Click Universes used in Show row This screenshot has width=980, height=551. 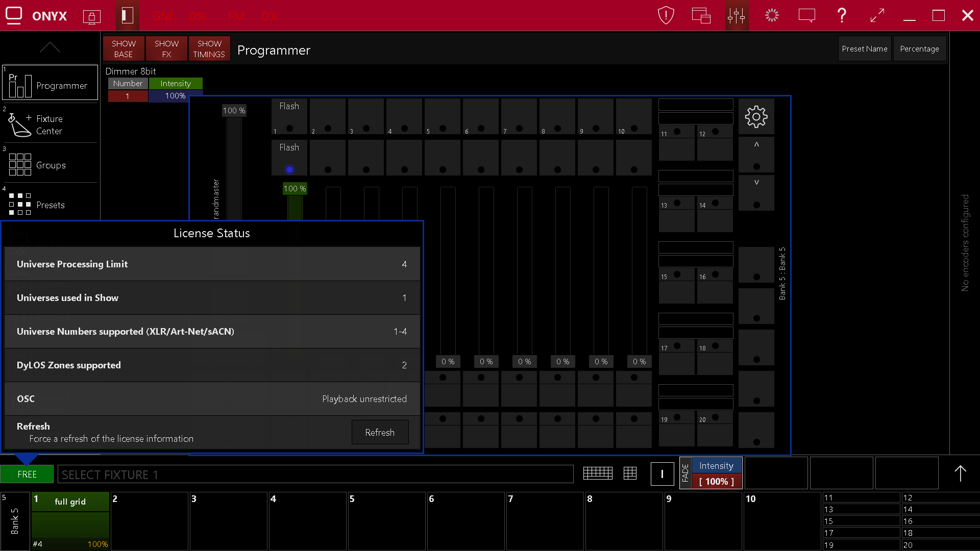point(212,297)
